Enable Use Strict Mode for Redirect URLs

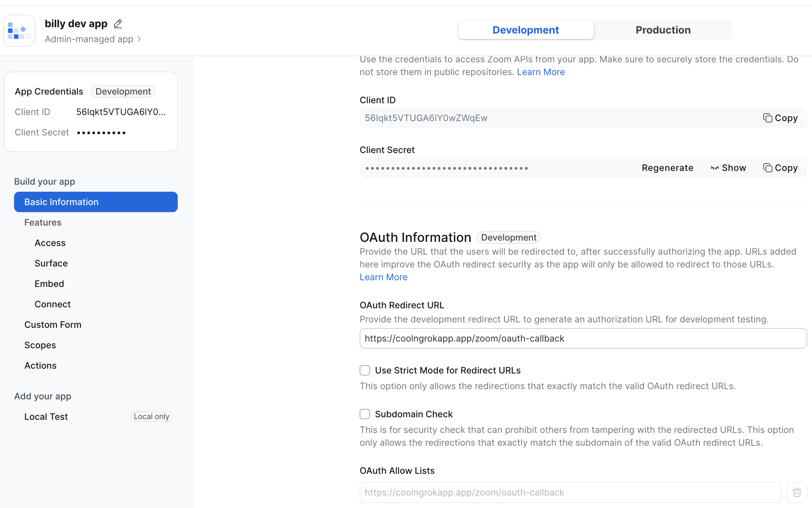(365, 370)
